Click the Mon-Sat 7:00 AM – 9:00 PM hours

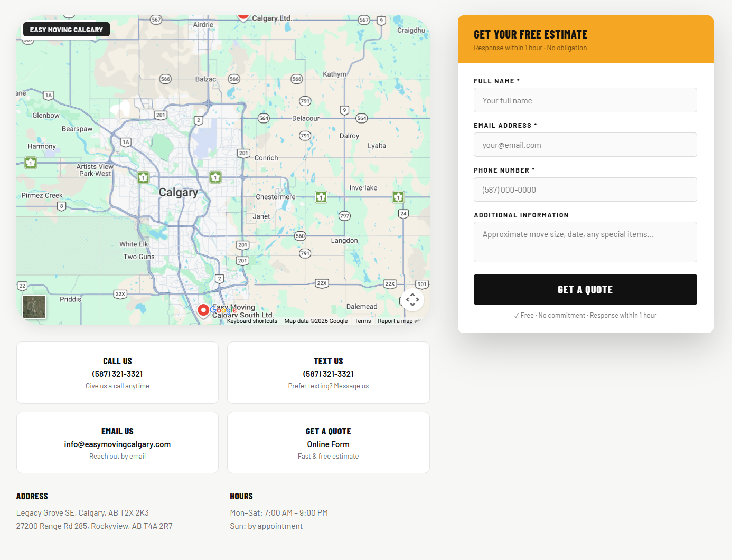(x=279, y=513)
